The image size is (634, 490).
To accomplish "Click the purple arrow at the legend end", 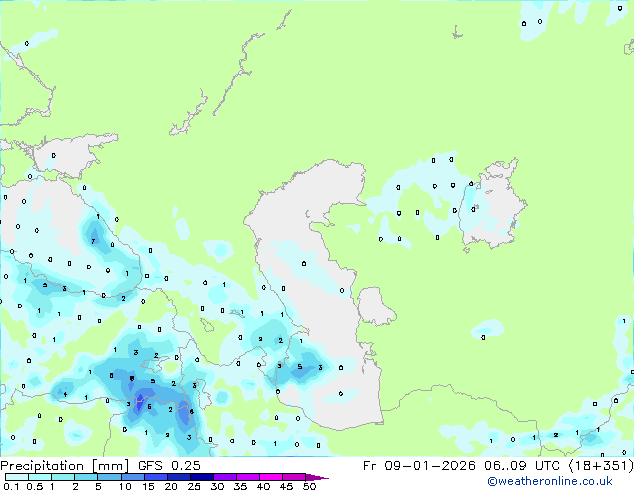I will [317, 478].
